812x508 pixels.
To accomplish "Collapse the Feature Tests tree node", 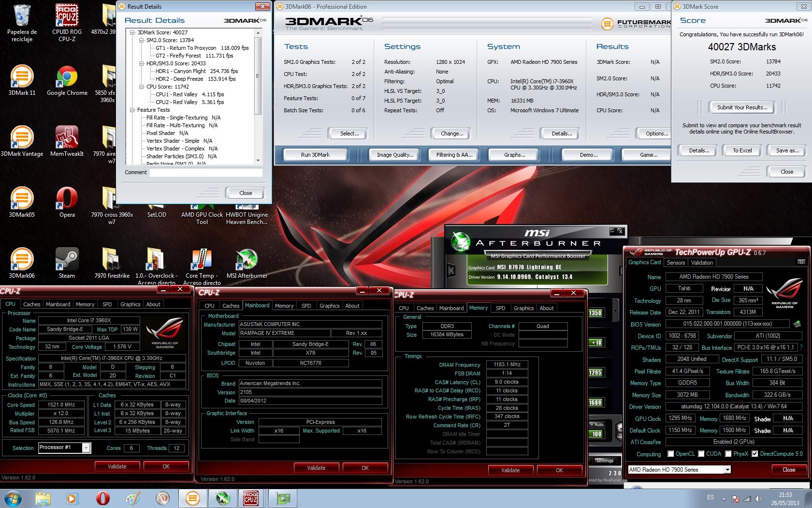I will click(133, 110).
